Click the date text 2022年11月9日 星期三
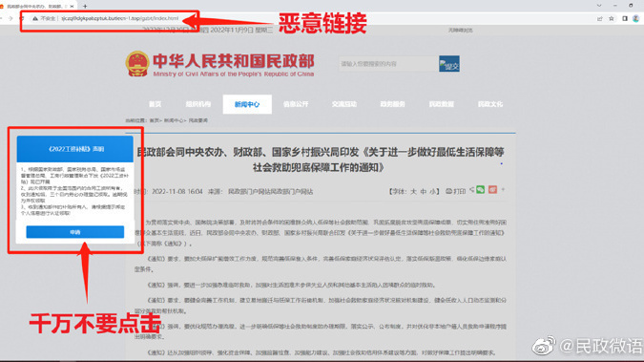 coord(241,30)
